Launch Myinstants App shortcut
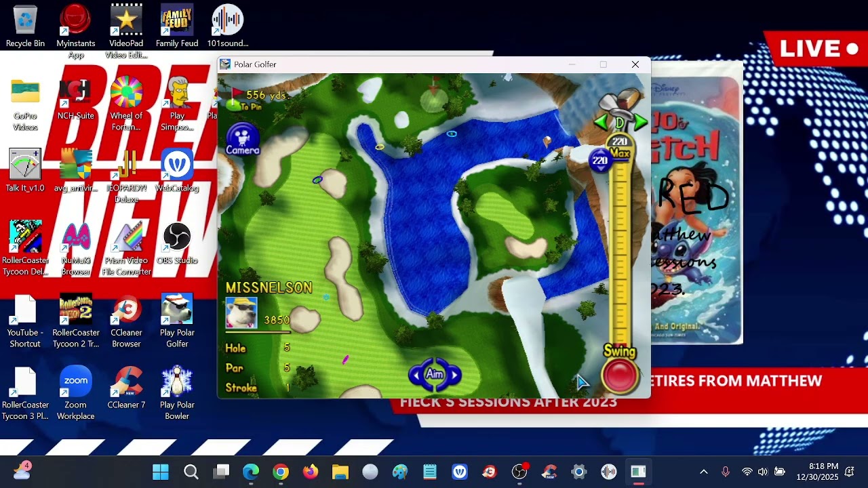Viewport: 868px width, 488px height. (75, 31)
